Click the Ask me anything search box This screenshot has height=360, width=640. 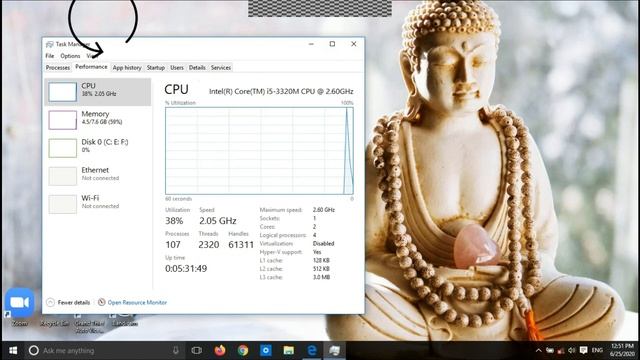click(104, 351)
